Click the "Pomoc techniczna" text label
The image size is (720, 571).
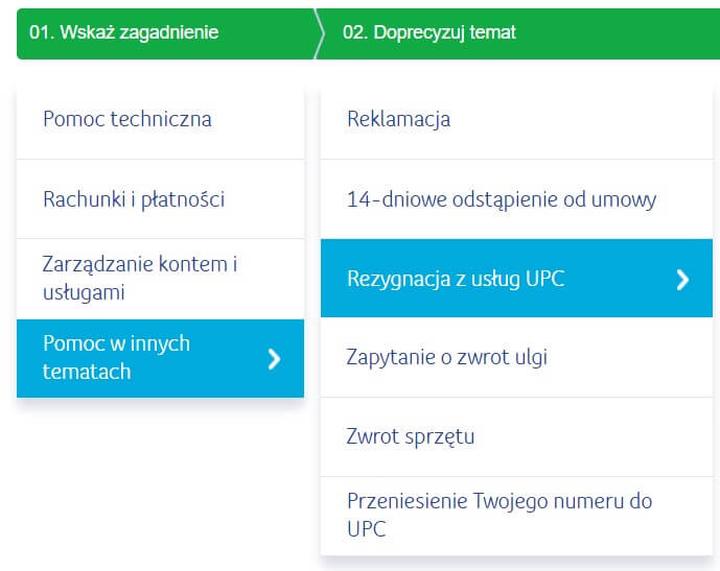[127, 119]
